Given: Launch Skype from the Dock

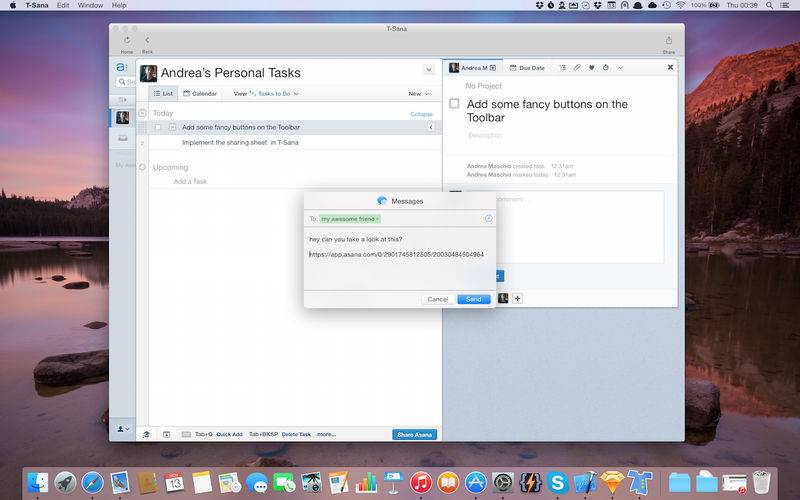Looking at the screenshot, I should tap(557, 482).
